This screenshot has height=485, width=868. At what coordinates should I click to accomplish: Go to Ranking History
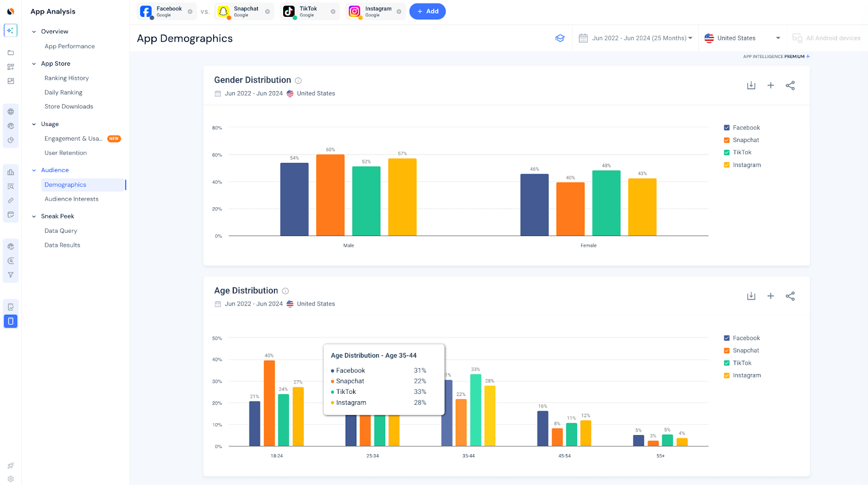[67, 78]
